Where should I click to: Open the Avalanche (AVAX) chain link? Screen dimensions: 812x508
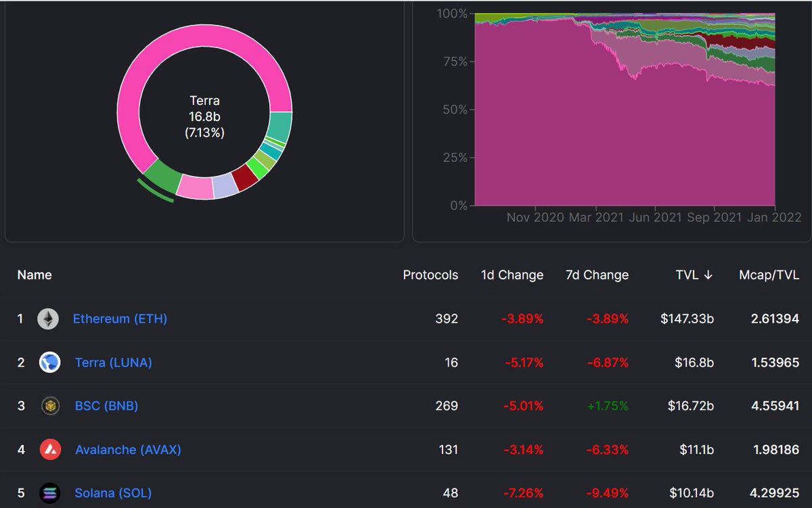(x=128, y=449)
